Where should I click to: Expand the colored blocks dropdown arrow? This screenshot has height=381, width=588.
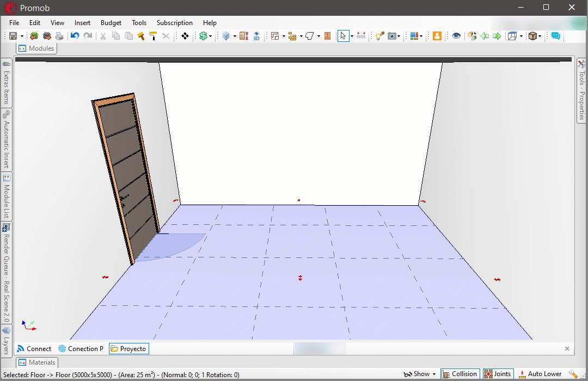pos(421,36)
